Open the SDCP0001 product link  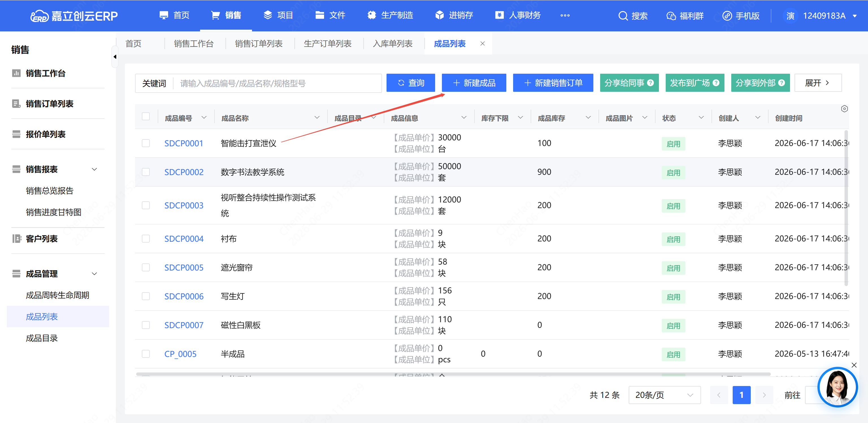pos(184,143)
